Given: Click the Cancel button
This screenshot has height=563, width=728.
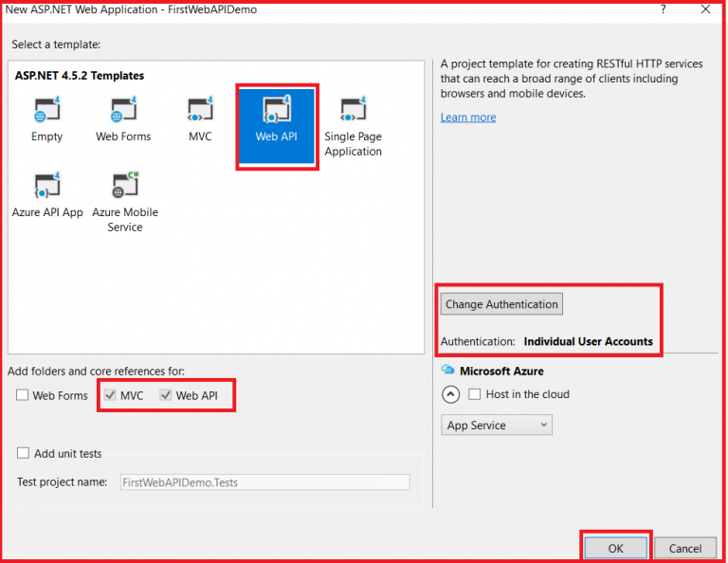Looking at the screenshot, I should pyautogui.click(x=684, y=548).
